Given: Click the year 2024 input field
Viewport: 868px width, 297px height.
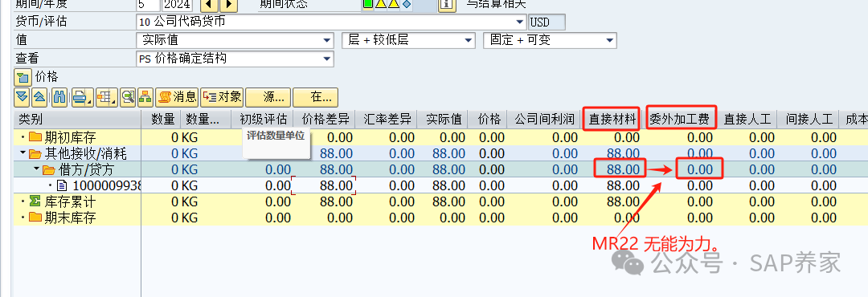Looking at the screenshot, I should coord(177,5).
